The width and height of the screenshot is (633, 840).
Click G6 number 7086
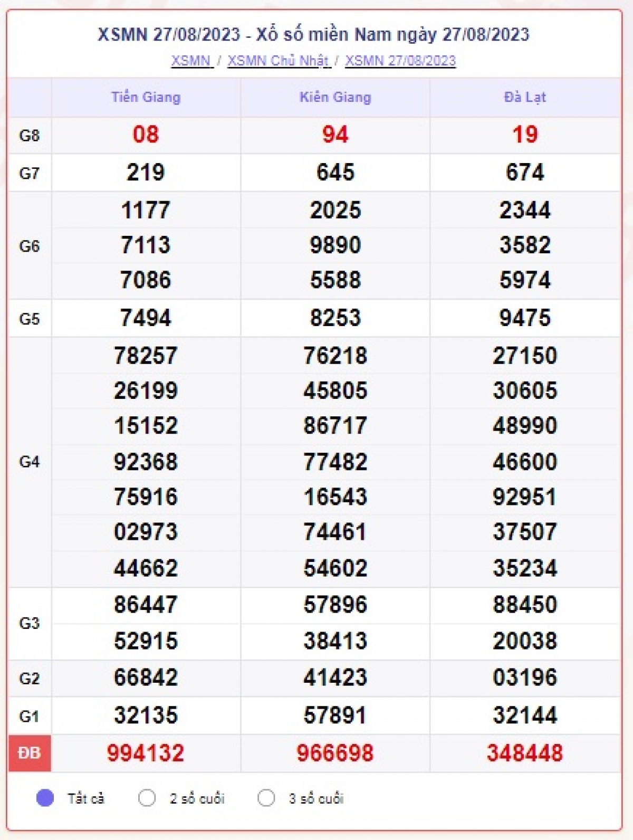[146, 280]
